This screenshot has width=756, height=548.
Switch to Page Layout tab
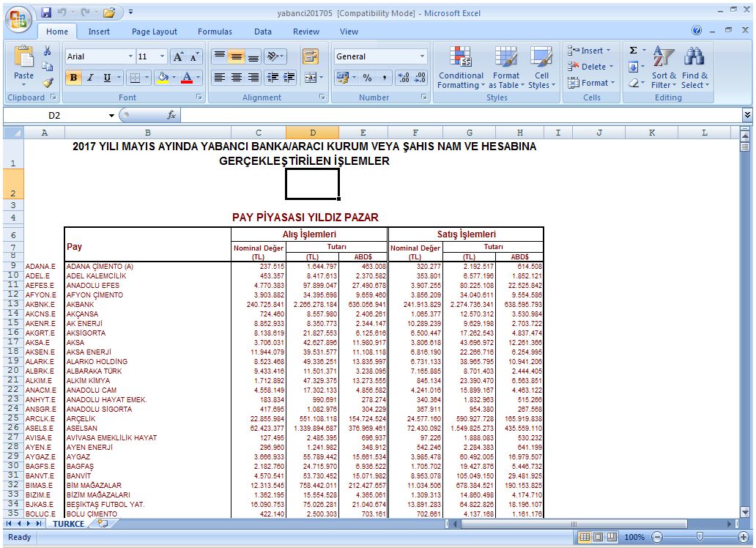click(x=155, y=32)
